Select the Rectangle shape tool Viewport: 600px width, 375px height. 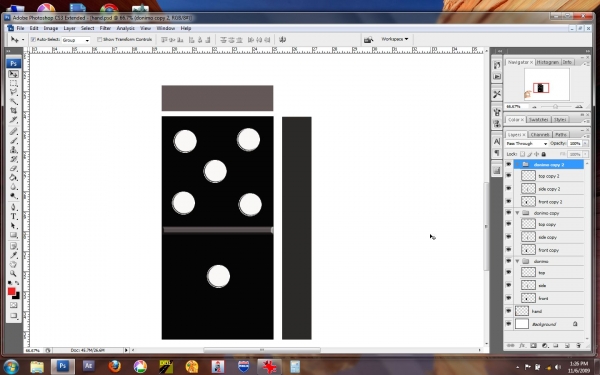(x=13, y=235)
